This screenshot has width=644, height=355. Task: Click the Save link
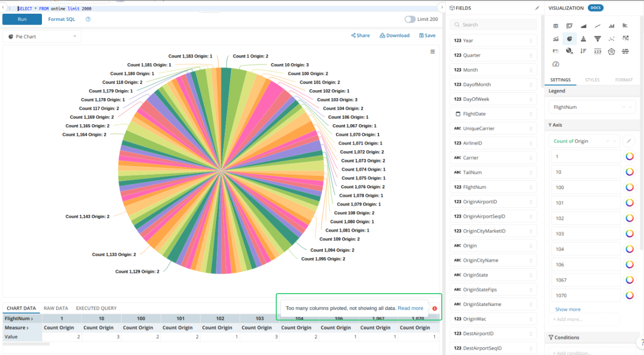pos(427,35)
